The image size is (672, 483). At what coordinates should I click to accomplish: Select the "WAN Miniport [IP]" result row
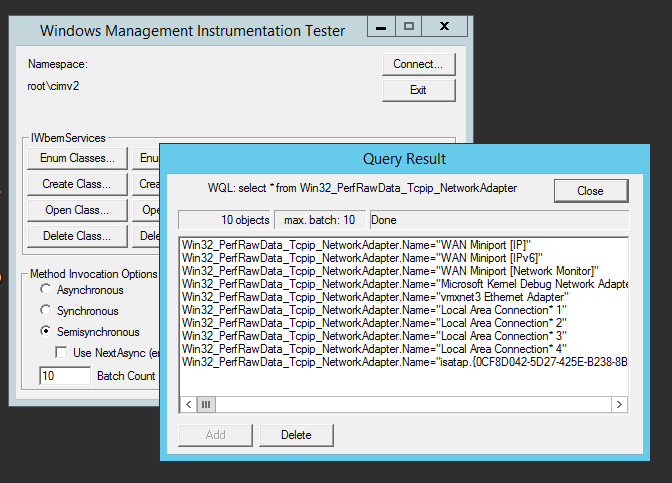[404, 245]
